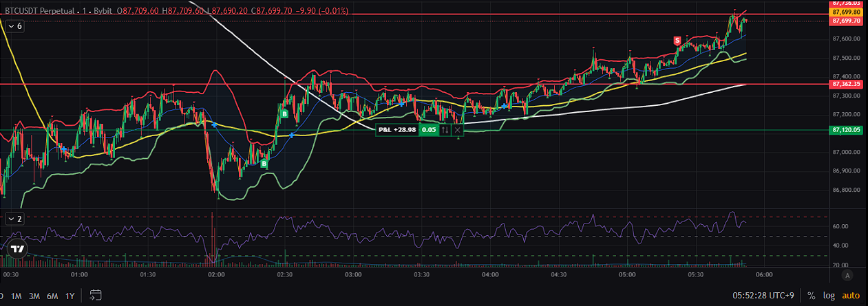Viewport: 868px width, 306px height.
Task: Expand the collapsed 2 indicators legend in lower pane
Action: point(14,219)
